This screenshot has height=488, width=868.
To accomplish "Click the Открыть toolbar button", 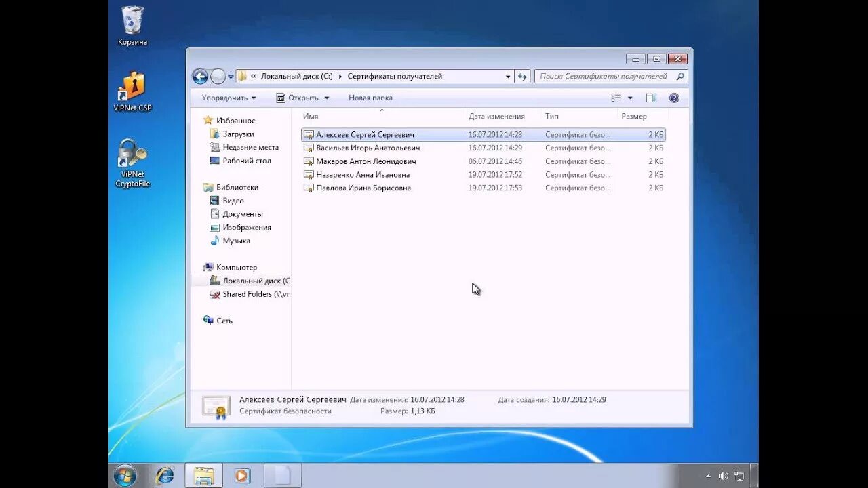I will [x=297, y=98].
